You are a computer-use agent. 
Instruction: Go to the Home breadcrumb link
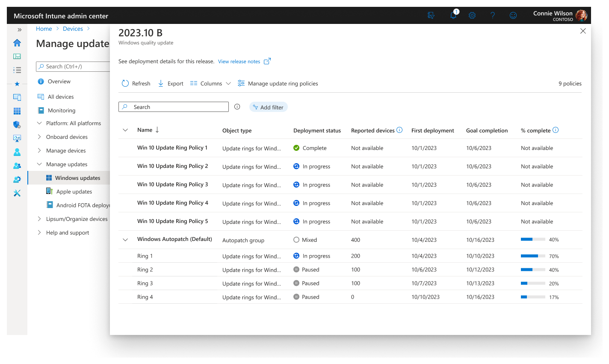[x=44, y=29]
